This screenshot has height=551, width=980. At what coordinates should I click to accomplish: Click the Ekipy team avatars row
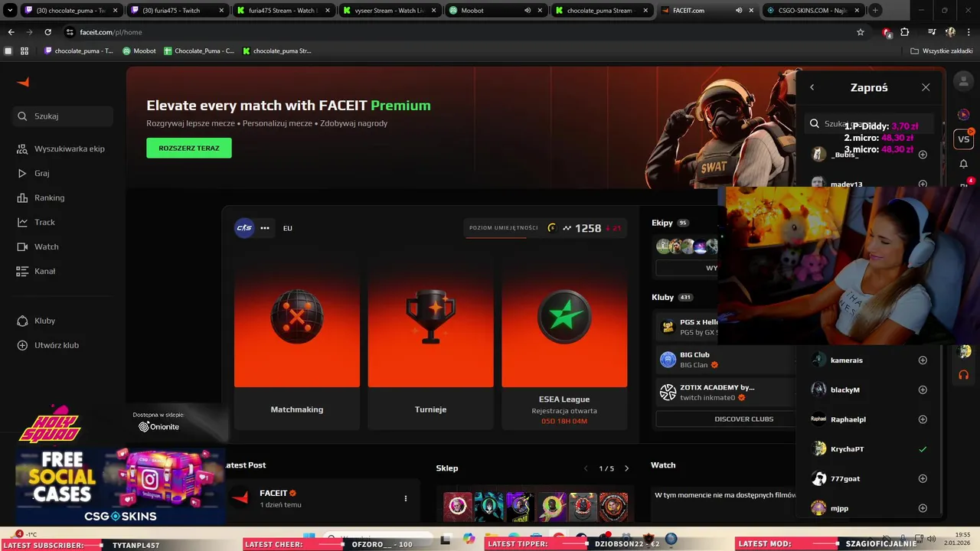pyautogui.click(x=687, y=246)
